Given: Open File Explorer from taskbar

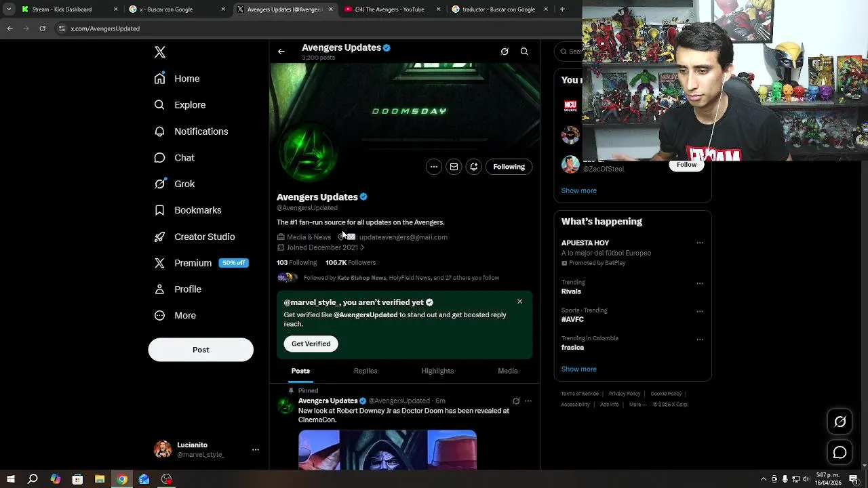Looking at the screenshot, I should [x=100, y=479].
